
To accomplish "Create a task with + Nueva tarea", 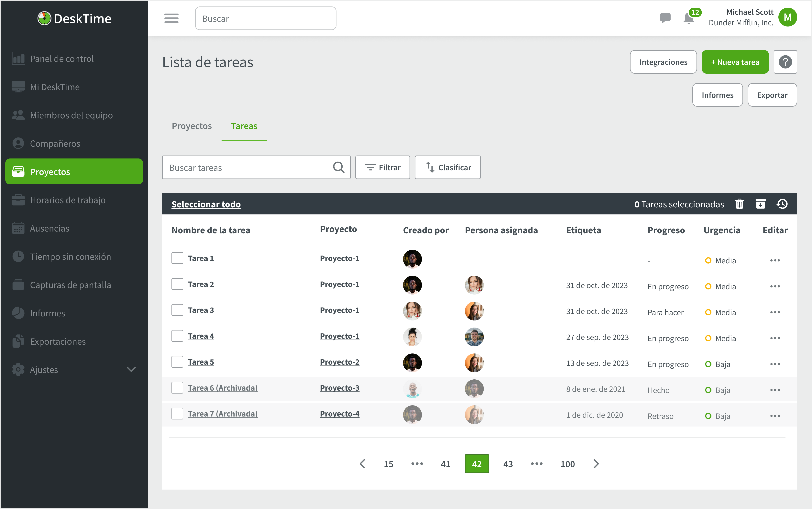I will (735, 62).
